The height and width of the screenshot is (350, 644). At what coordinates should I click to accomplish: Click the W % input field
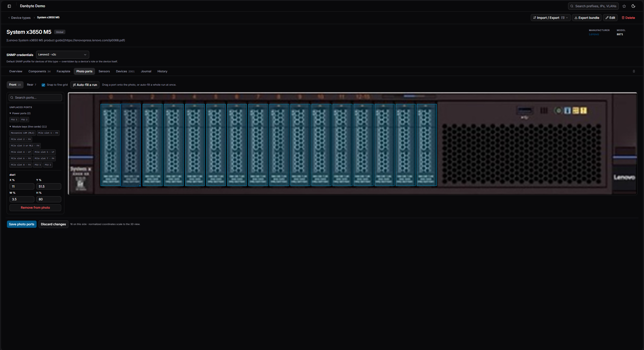pos(22,199)
